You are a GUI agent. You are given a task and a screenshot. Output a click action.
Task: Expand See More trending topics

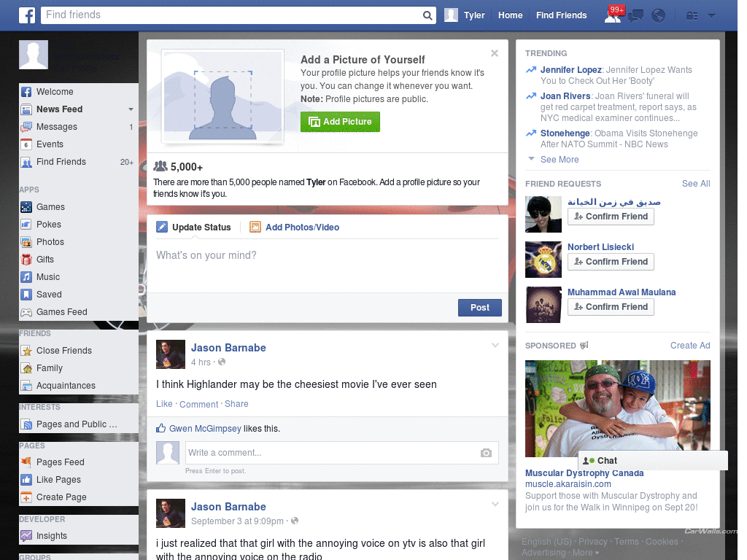pos(560,160)
